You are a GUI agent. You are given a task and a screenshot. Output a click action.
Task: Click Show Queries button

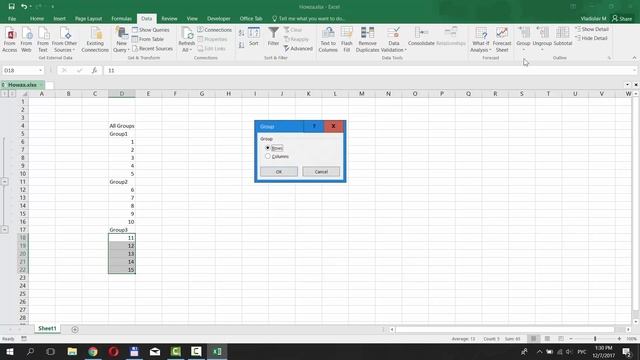[x=150, y=30]
